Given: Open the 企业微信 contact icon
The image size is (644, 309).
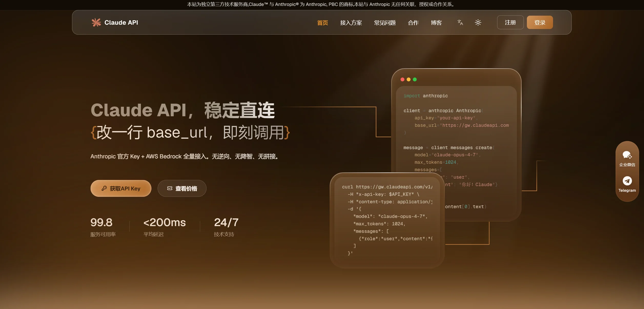Looking at the screenshot, I should click(x=627, y=155).
